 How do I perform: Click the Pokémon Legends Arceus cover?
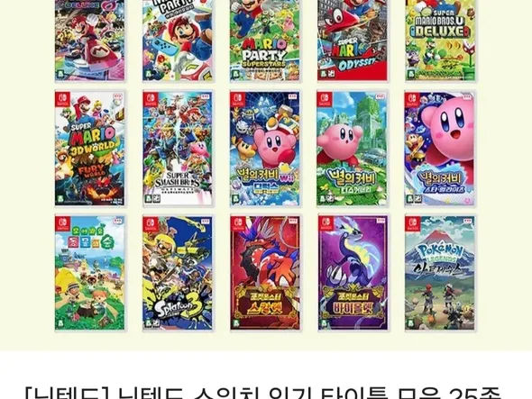440,273
